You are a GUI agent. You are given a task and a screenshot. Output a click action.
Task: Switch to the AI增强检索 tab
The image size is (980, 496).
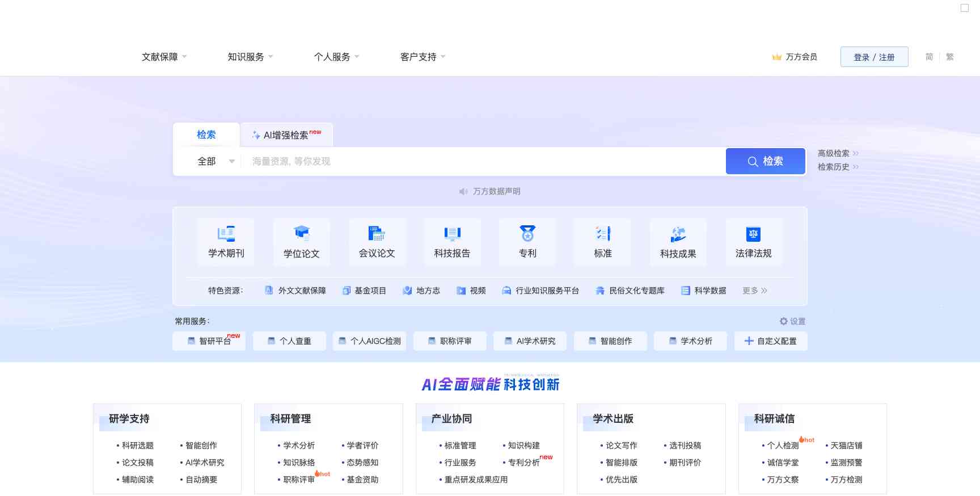[286, 135]
